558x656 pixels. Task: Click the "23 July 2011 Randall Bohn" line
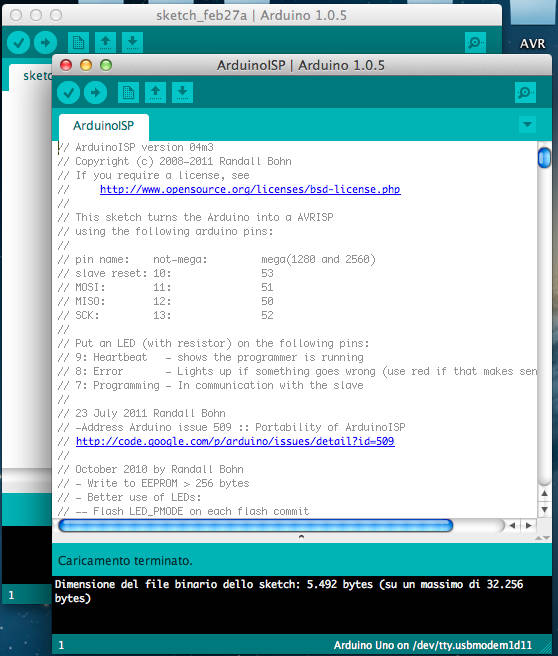(x=141, y=413)
